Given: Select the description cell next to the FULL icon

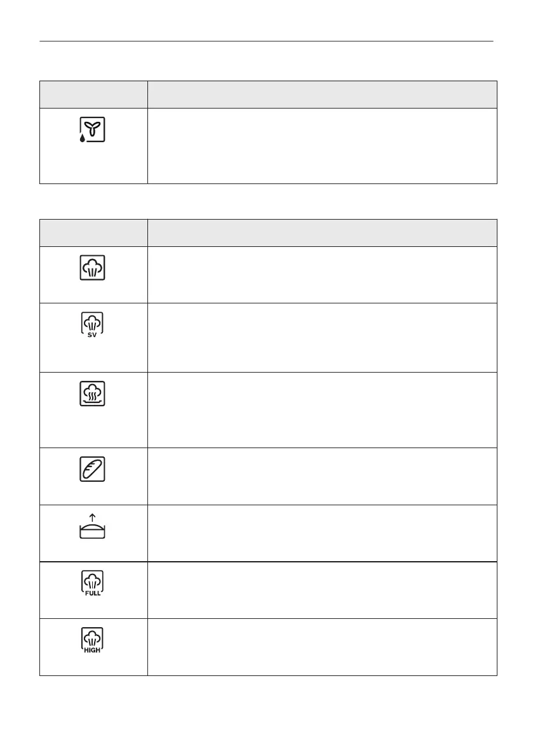Looking at the screenshot, I should 322,590.
